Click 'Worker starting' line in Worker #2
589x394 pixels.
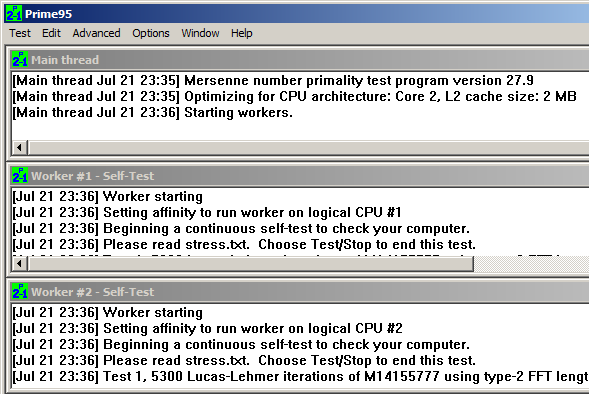point(107,312)
